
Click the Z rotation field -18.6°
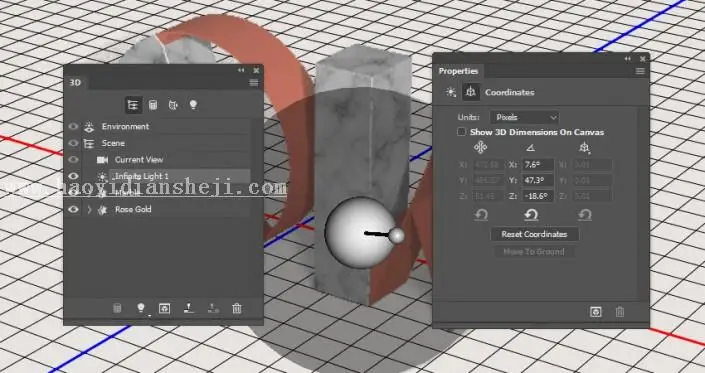(537, 196)
